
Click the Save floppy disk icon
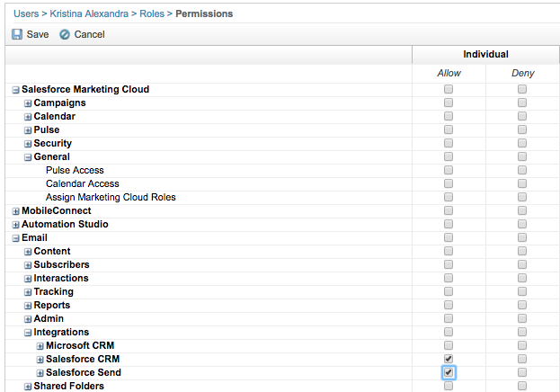(x=17, y=34)
